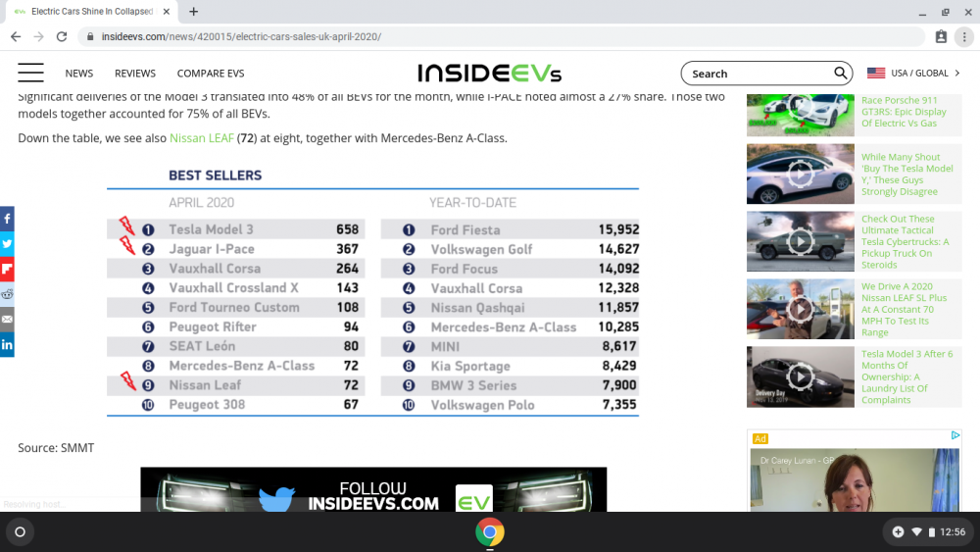
Task: Open the Chrome three-dot menu
Action: point(964,37)
